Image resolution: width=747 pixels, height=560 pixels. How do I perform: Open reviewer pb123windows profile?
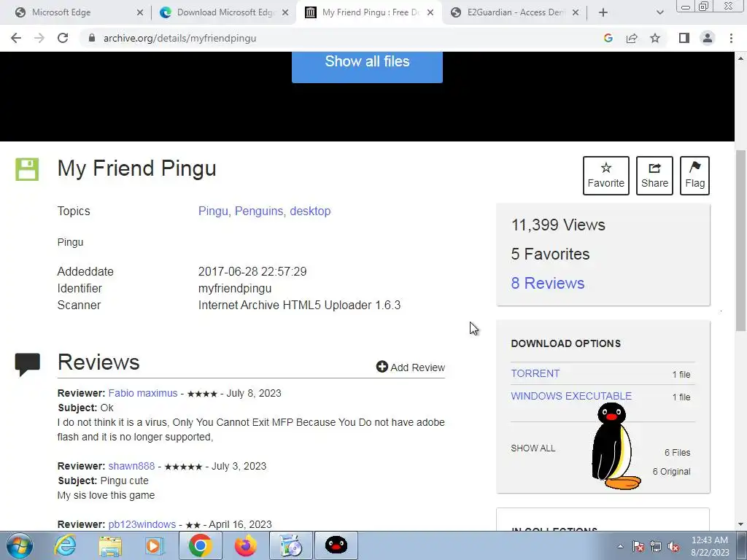142,524
